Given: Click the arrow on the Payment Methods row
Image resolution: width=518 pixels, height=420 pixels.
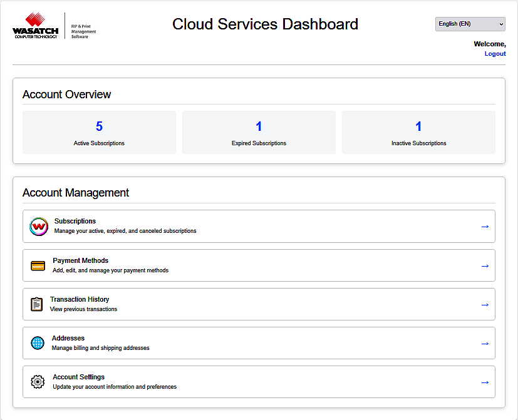Looking at the screenshot, I should point(484,266).
